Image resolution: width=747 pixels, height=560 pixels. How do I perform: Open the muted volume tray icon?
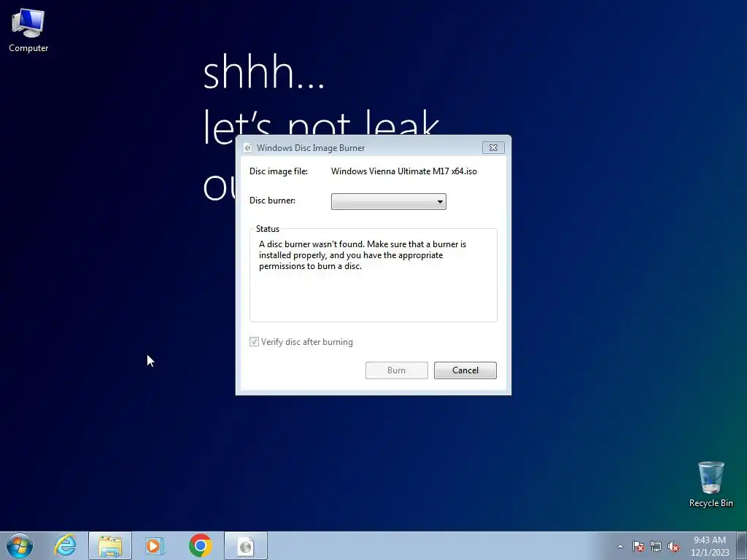click(x=673, y=546)
